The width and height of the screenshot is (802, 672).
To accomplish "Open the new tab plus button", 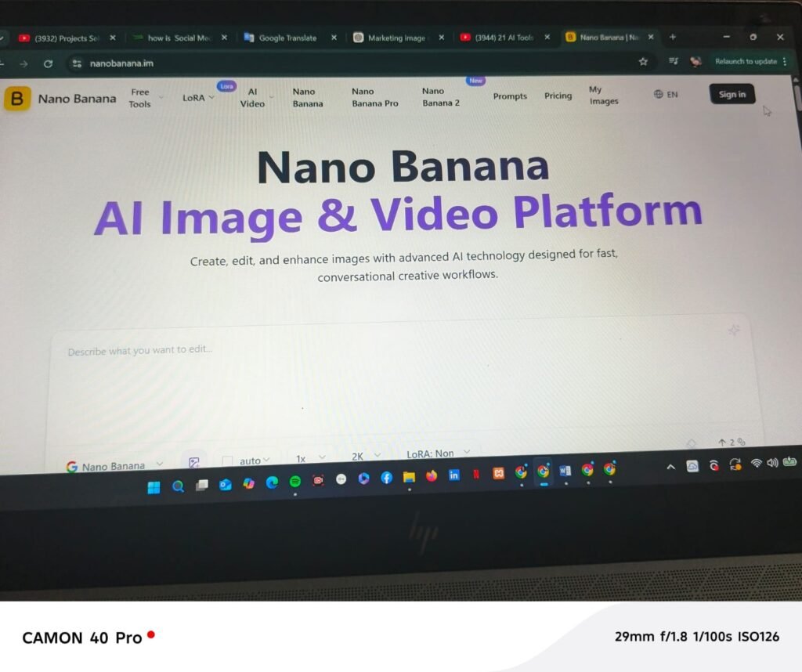I will pyautogui.click(x=672, y=37).
